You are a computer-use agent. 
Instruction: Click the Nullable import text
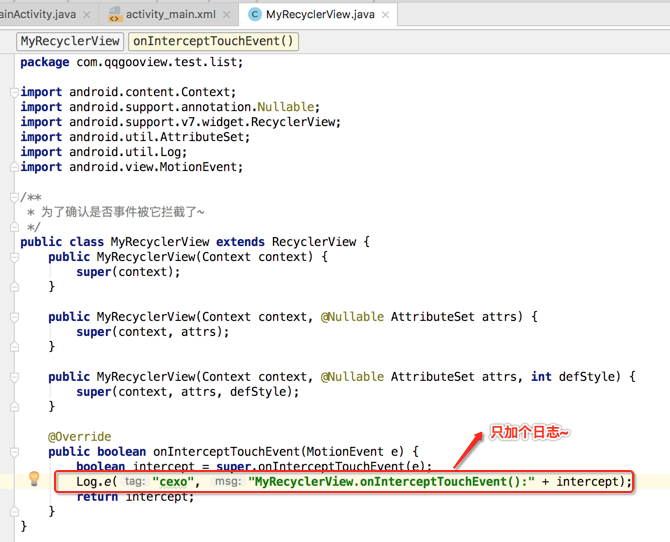coord(285,107)
